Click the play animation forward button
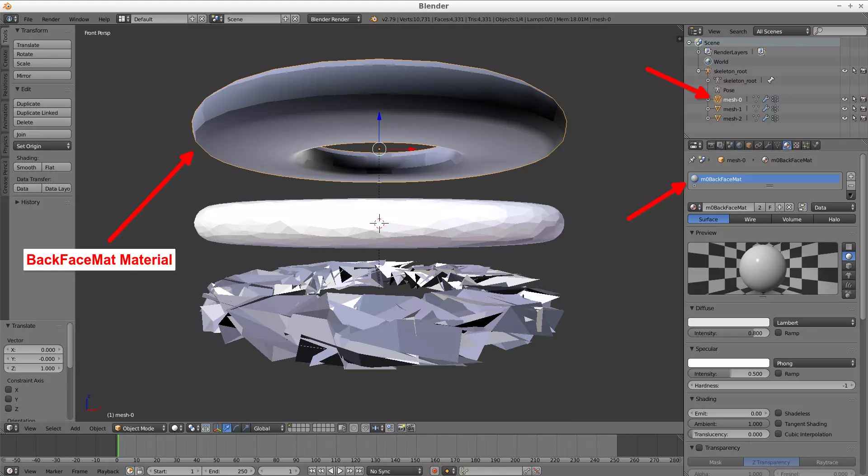Screen dimensions: 868x476 point(340,471)
